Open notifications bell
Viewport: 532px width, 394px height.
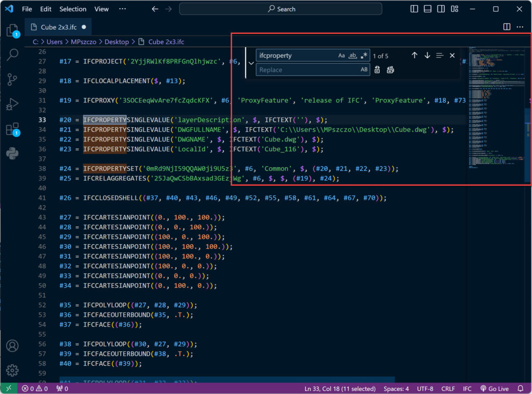pos(520,389)
